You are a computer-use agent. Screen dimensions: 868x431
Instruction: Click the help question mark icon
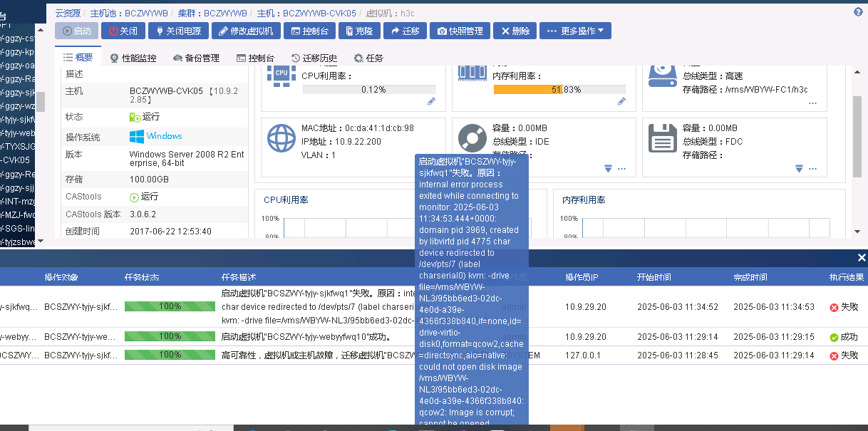pyautogui.click(x=858, y=12)
